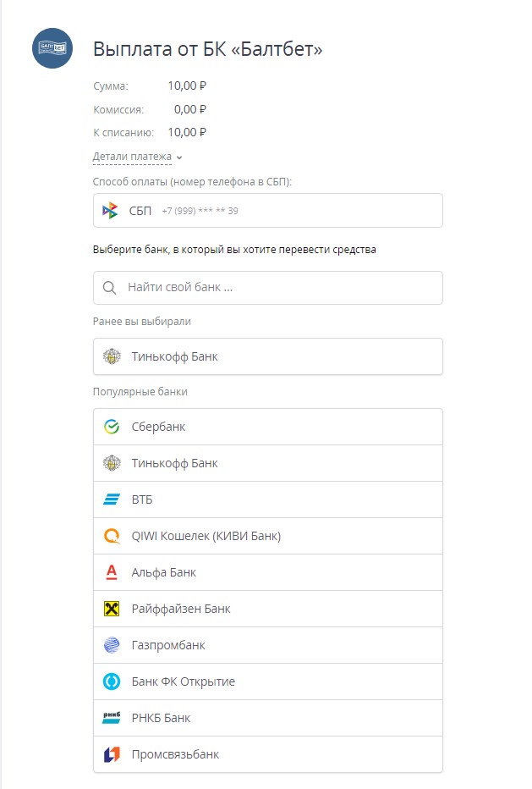Click the blue VTB logo icon

point(112,499)
